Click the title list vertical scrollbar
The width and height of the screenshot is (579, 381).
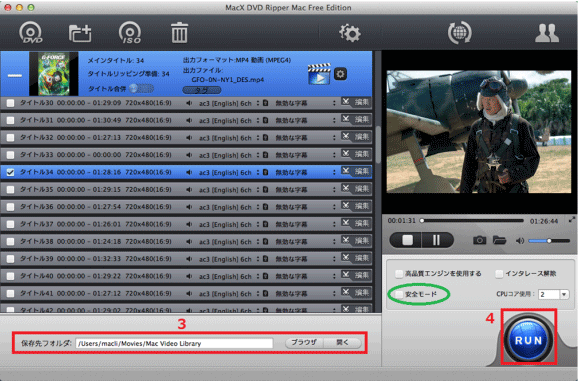pyautogui.click(x=378, y=145)
